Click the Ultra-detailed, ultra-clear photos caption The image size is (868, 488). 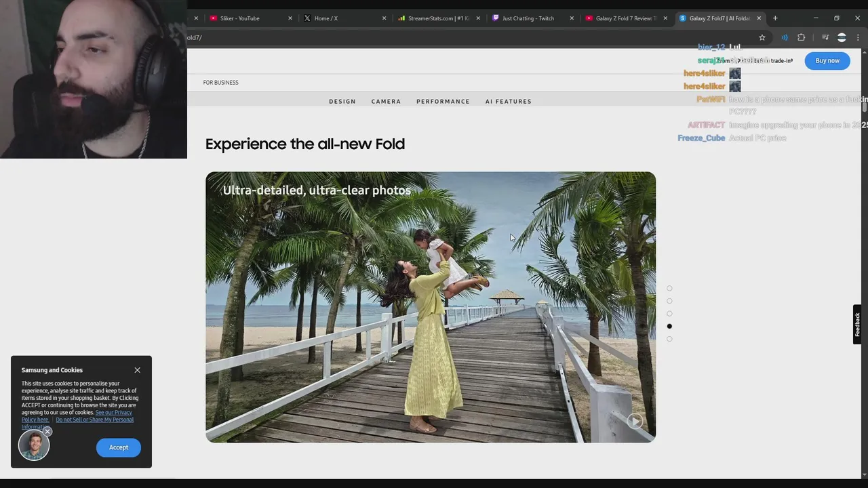[x=317, y=190]
